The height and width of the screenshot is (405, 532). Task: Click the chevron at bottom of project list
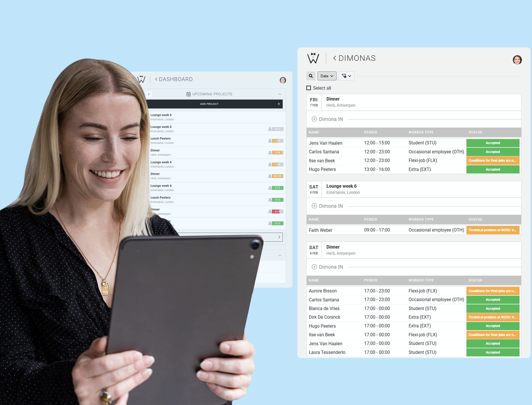tap(279, 237)
